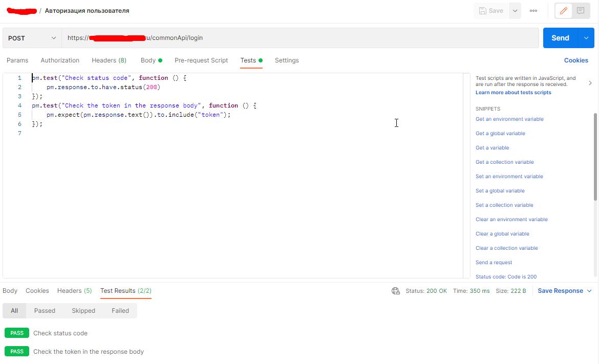Open the POST method dropdown
599x364 pixels.
32,37
